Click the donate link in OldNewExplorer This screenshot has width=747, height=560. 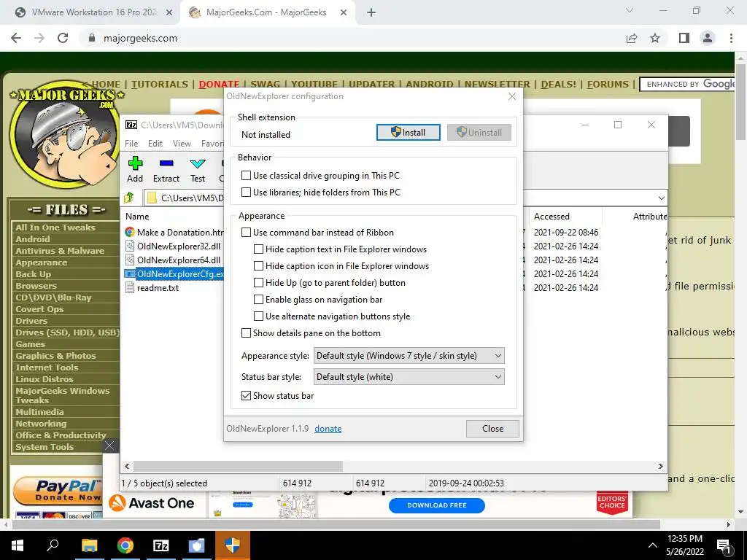tap(328, 429)
